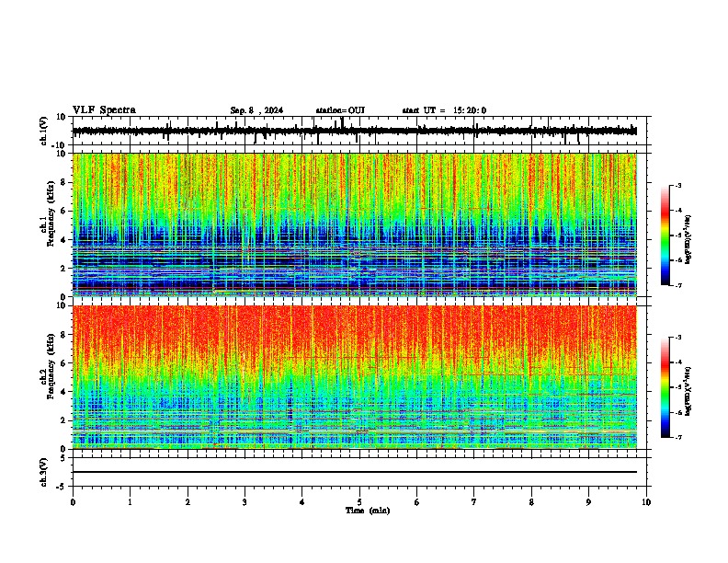Click the ch.2 colorbar "log(PSD)" label
The image size is (728, 563).
[688, 391]
